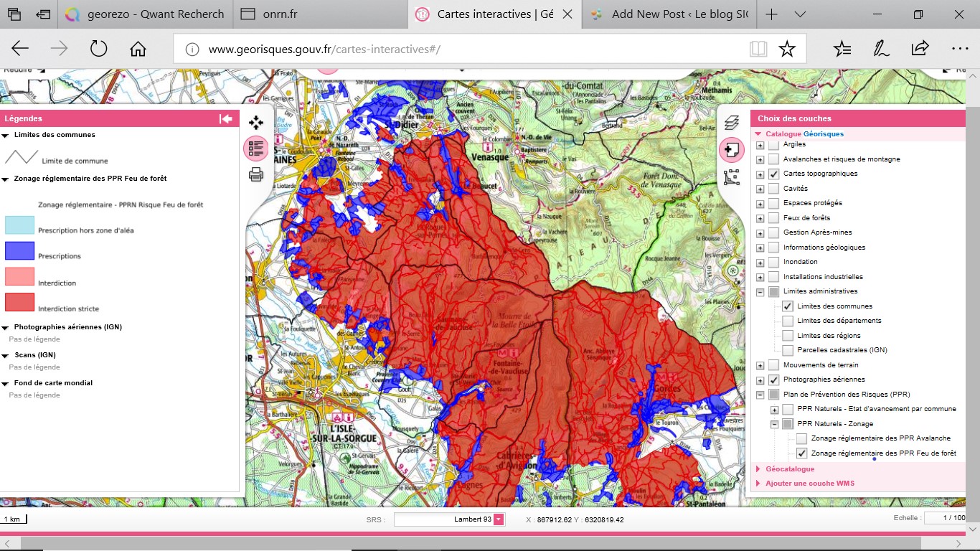
Task: Click the add layer catalogue icon
Action: pos(731,150)
